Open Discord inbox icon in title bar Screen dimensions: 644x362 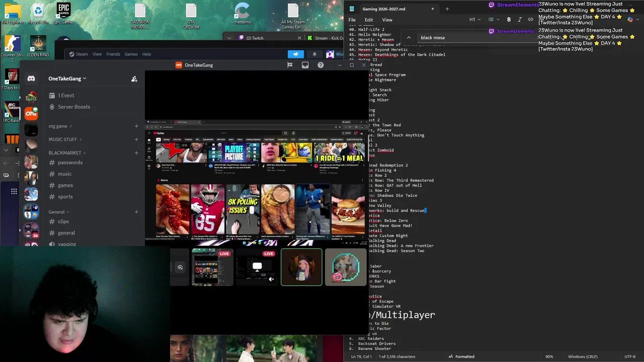click(x=305, y=65)
